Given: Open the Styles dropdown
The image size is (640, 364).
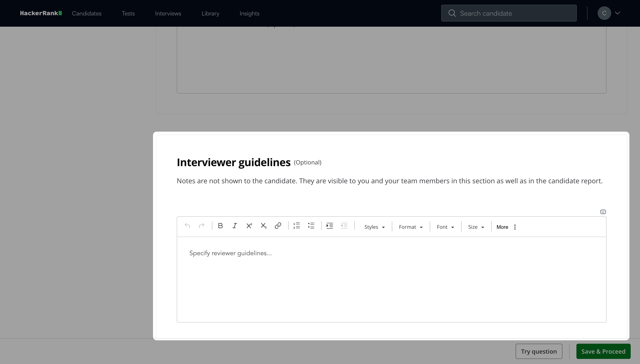Looking at the screenshot, I should coord(374,227).
